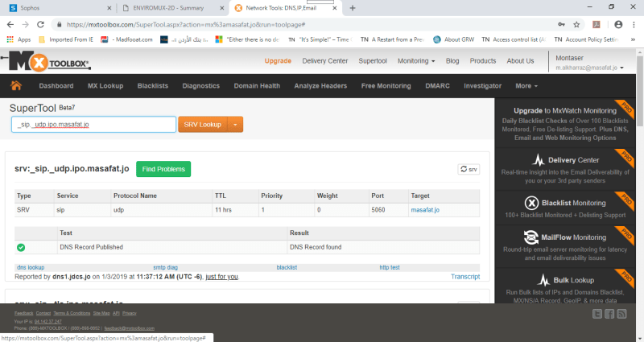Open Domain Health in navigation bar
Viewport: 644px width, 342px height.
click(x=257, y=86)
